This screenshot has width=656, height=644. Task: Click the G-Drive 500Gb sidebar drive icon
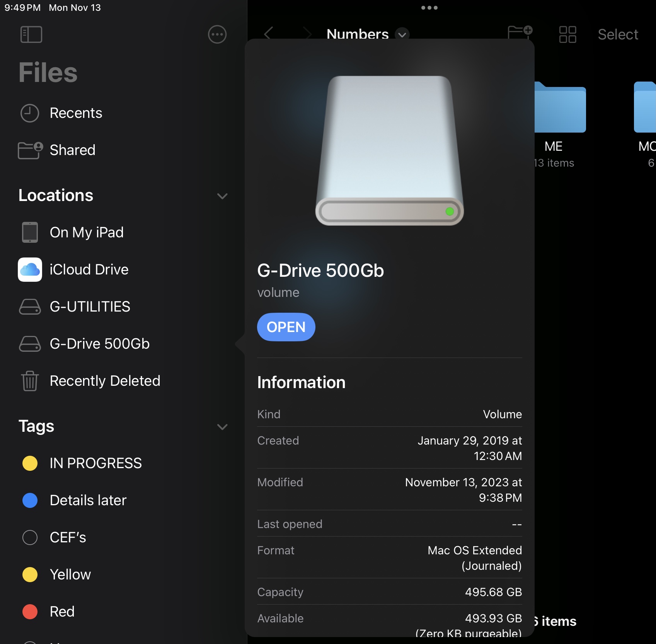tap(30, 344)
